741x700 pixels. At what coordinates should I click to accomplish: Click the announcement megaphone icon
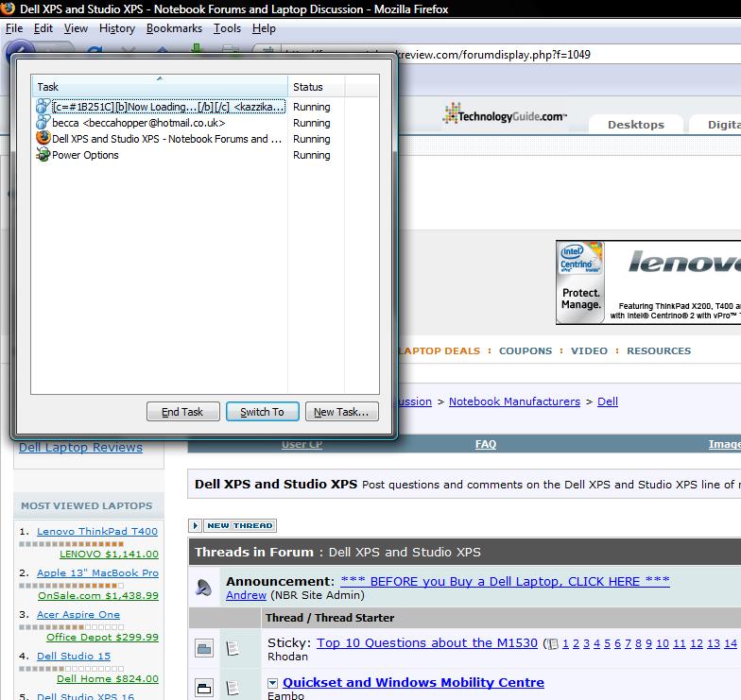click(x=204, y=588)
